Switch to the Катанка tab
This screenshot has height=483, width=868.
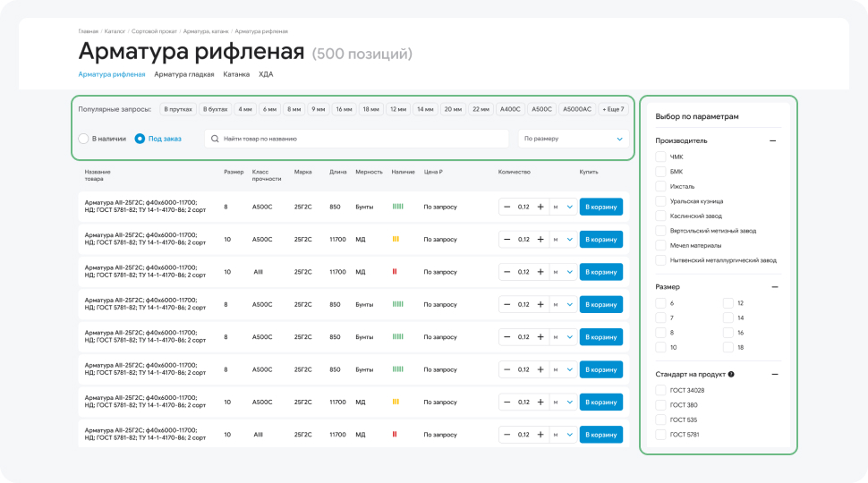[236, 75]
